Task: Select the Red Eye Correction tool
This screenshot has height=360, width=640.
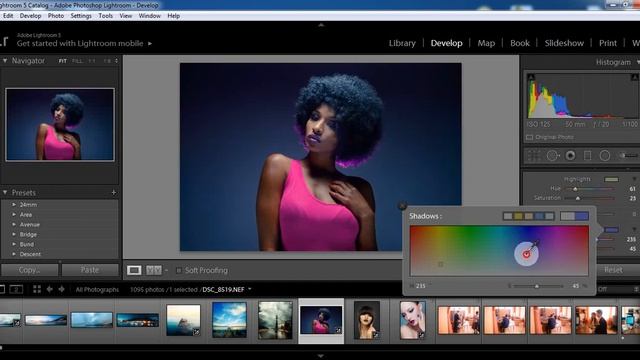Action: [570, 156]
